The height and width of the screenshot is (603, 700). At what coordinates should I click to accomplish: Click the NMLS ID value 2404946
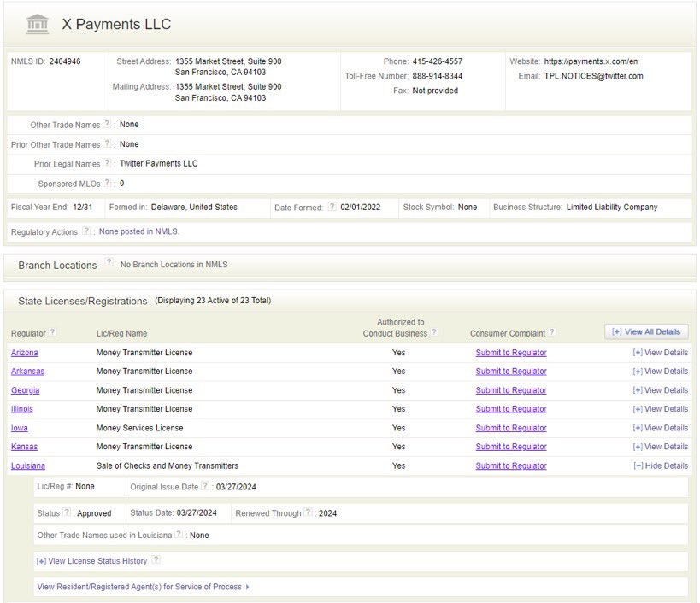pyautogui.click(x=65, y=61)
